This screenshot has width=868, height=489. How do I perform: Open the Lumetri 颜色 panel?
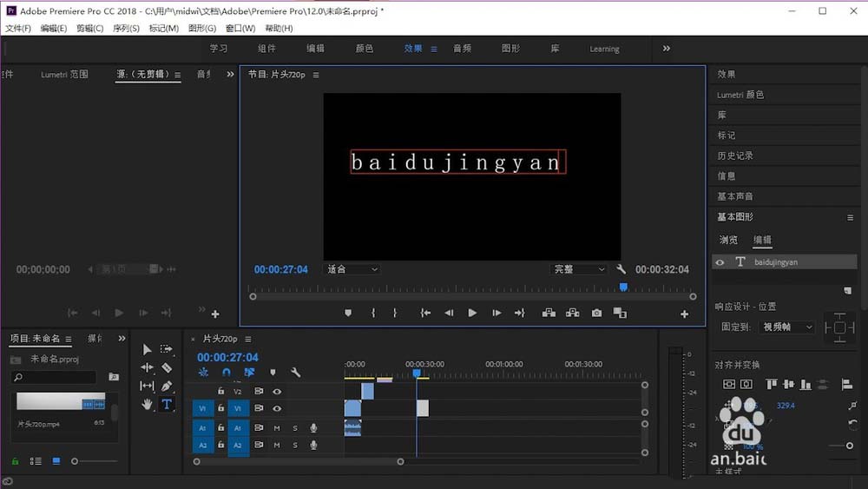click(740, 95)
